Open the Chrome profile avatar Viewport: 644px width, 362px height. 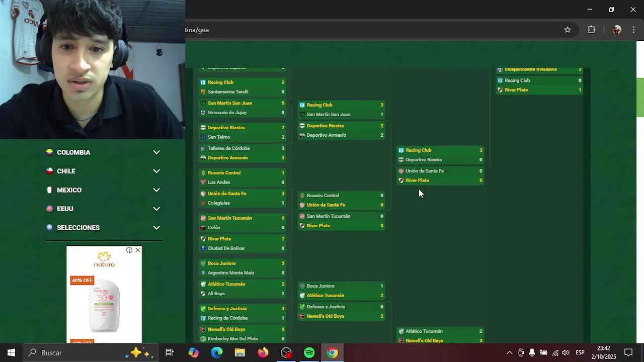click(x=617, y=30)
